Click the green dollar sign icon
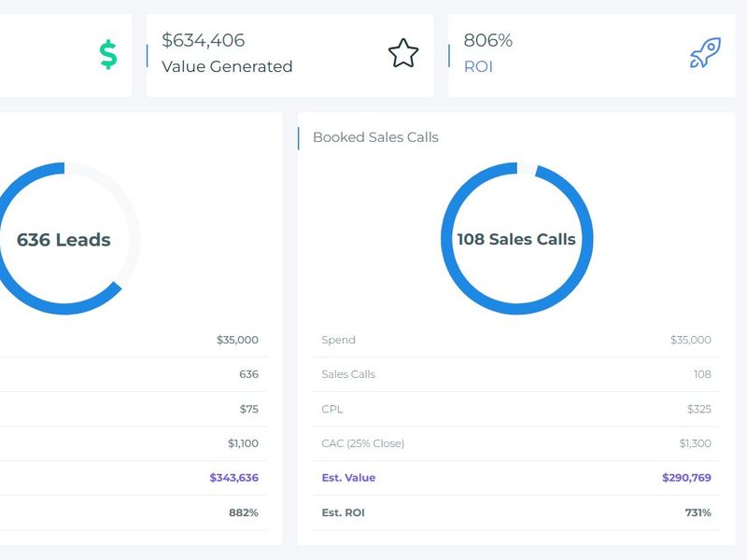 pyautogui.click(x=108, y=55)
